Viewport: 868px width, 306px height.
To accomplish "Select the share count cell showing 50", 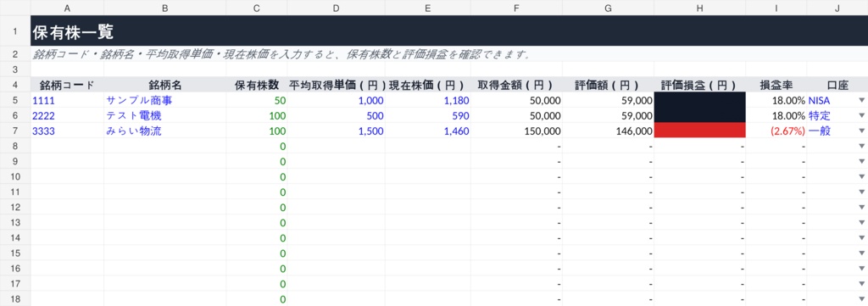I will [x=256, y=100].
